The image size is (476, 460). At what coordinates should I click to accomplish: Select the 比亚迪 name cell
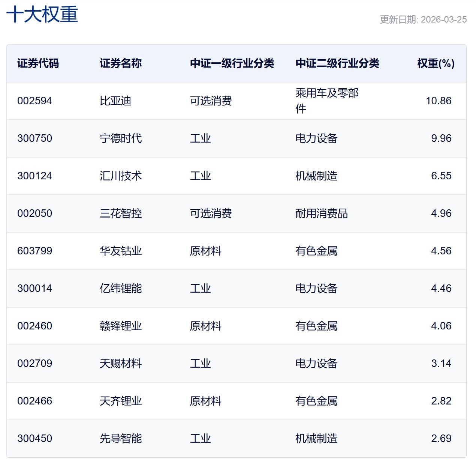click(115, 101)
